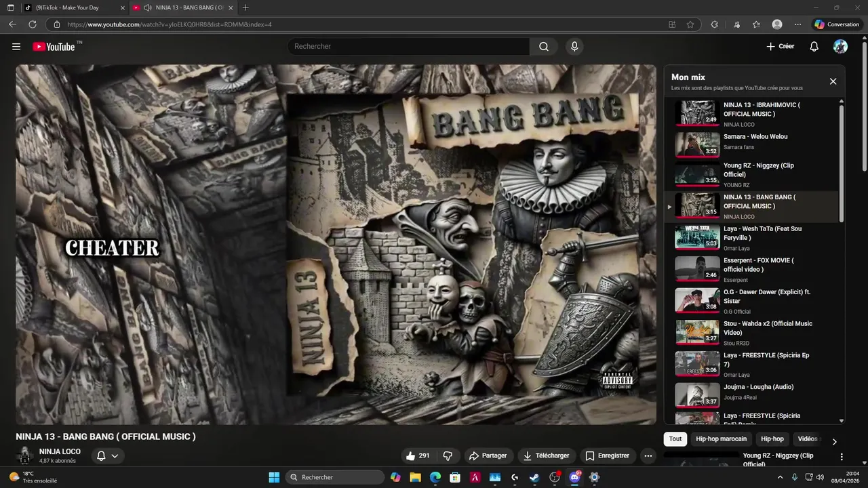Open the YouTube hamburger guide menu
This screenshot has height=488, width=868.
[x=16, y=46]
